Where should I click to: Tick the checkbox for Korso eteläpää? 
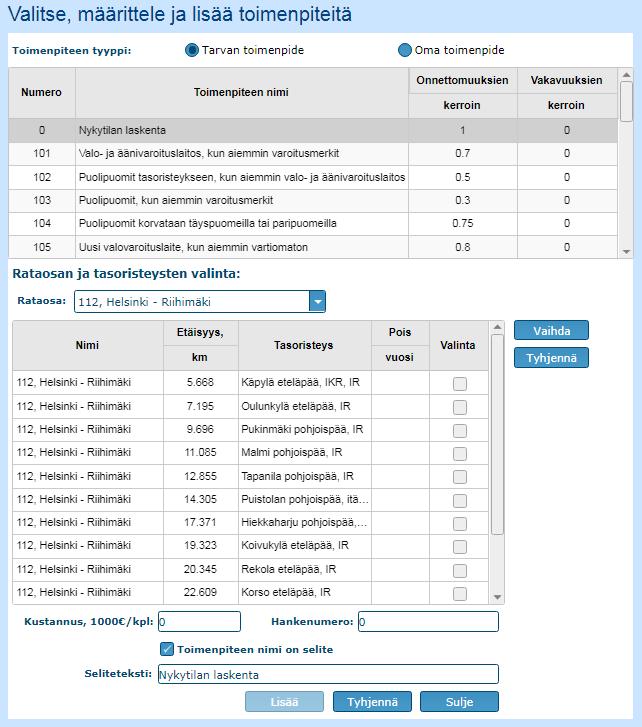(x=459, y=593)
